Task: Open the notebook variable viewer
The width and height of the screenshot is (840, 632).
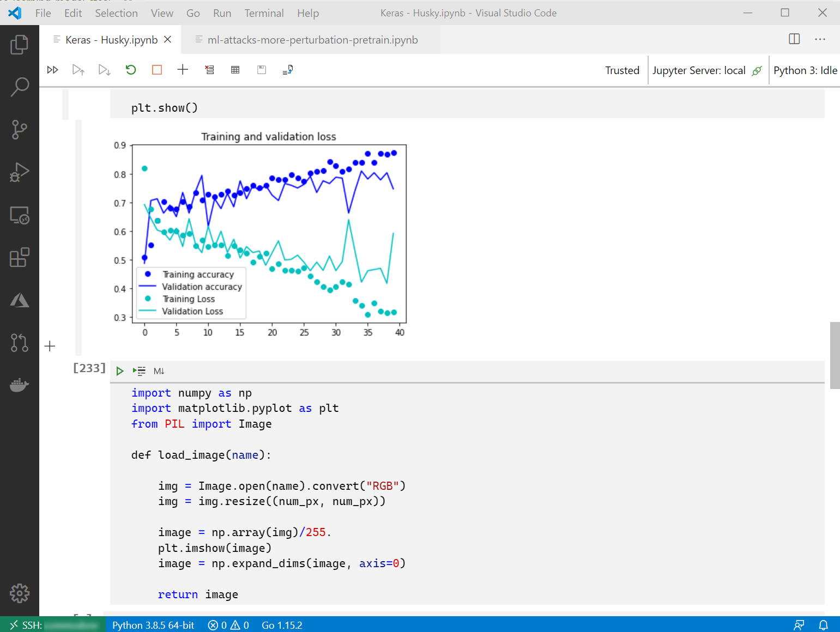Action: coord(235,70)
